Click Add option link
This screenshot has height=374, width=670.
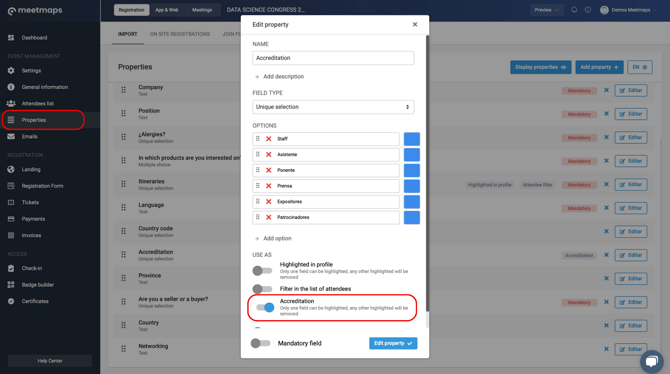(273, 239)
